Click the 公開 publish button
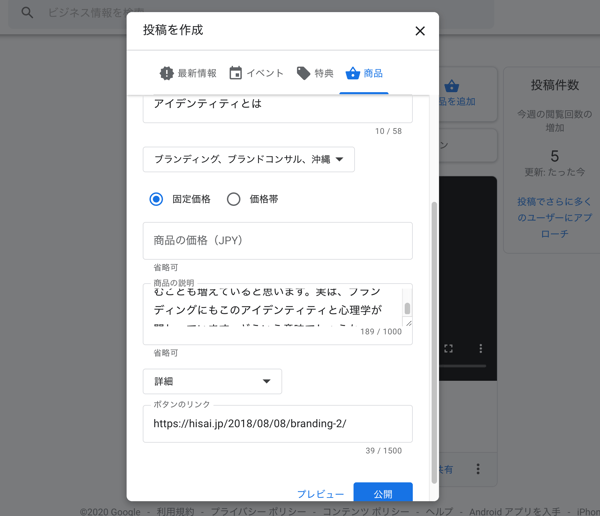 [383, 493]
